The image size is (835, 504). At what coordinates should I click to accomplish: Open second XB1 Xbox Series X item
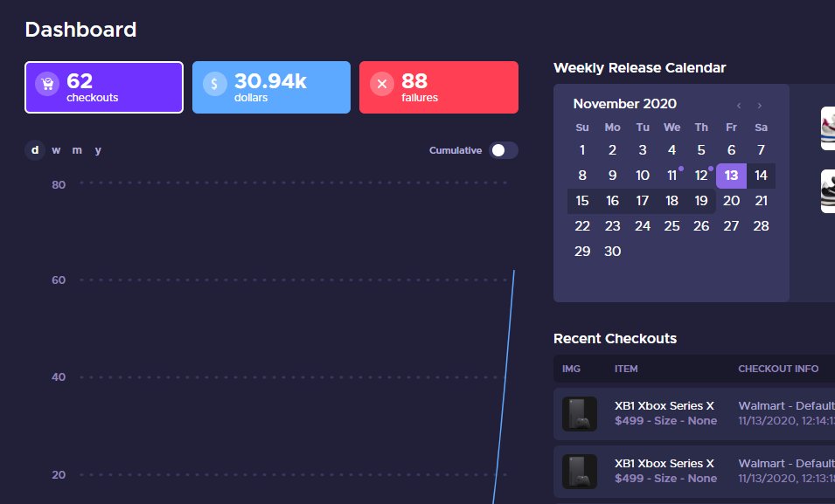click(x=664, y=464)
